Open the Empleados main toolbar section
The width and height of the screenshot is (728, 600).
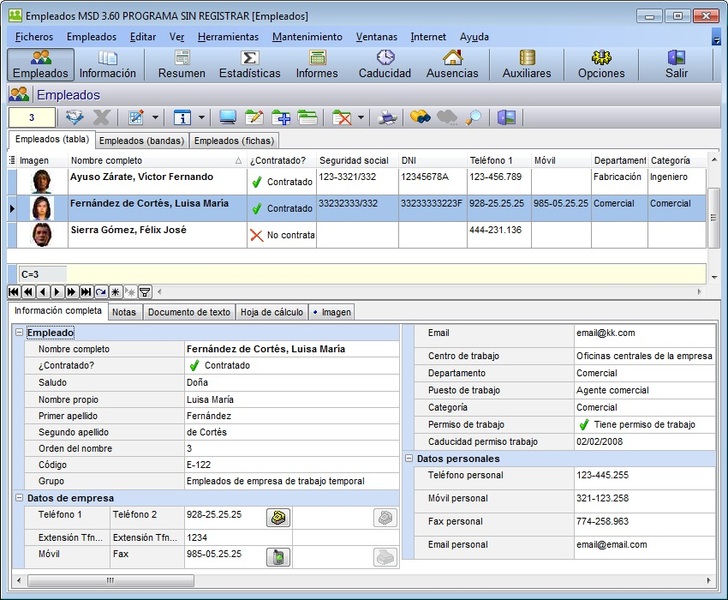tap(40, 65)
